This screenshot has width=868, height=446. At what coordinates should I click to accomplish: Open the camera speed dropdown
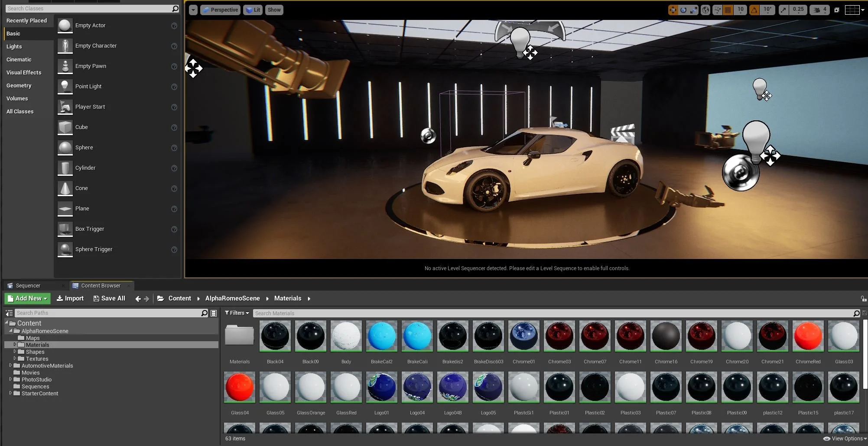pos(819,10)
